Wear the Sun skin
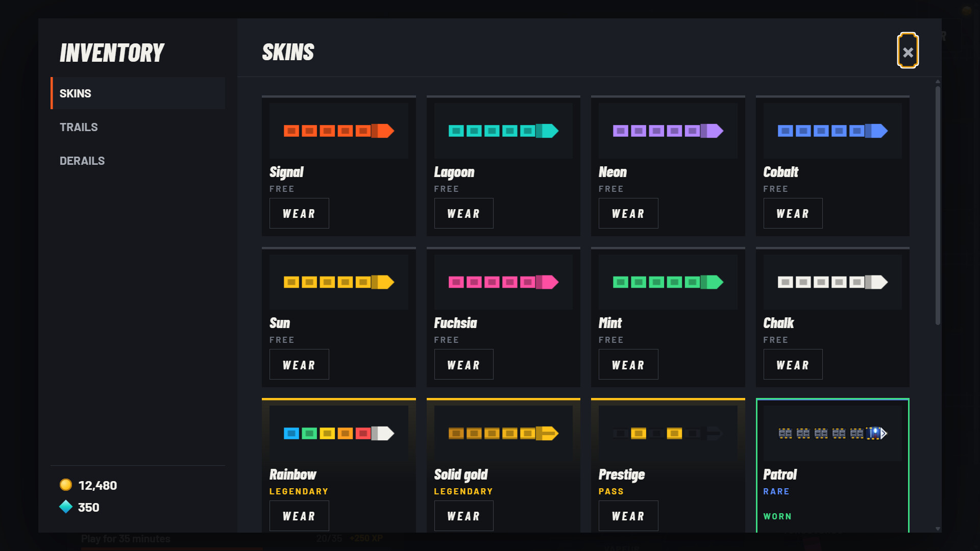Viewport: 980px width, 551px height. (x=299, y=364)
